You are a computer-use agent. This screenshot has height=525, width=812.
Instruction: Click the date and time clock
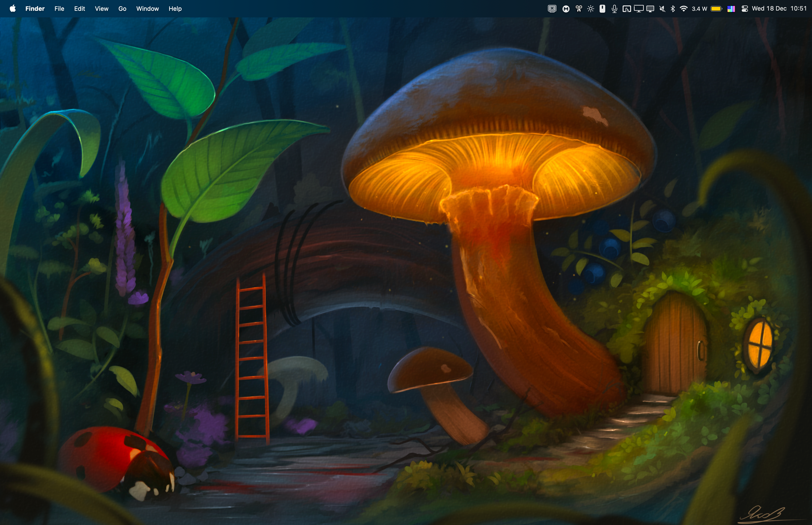coord(779,8)
